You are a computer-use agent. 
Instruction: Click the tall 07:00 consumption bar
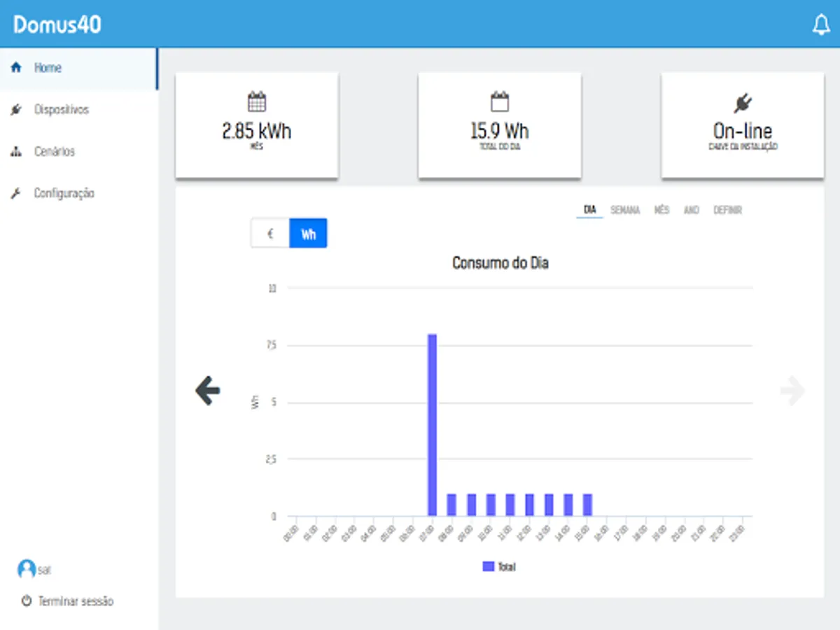point(433,425)
